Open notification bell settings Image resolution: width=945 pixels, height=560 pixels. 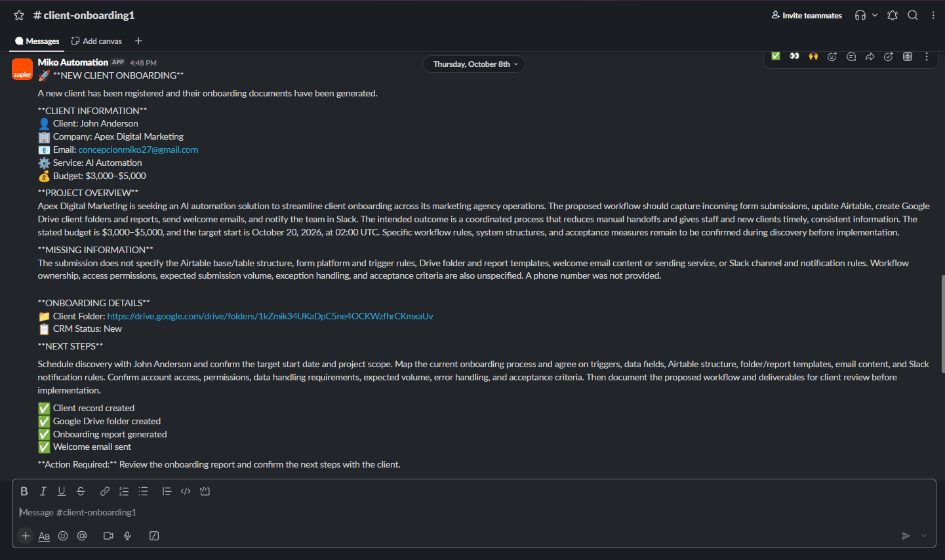pyautogui.click(x=893, y=15)
